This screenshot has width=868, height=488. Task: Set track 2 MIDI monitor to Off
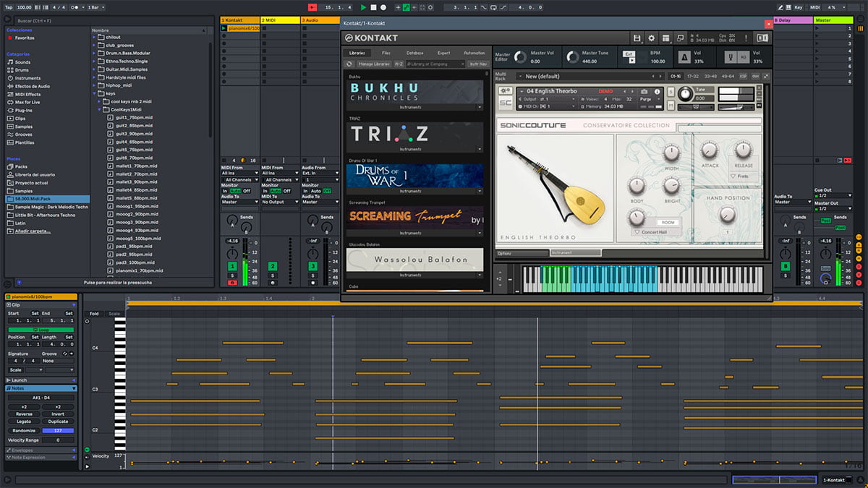click(287, 191)
